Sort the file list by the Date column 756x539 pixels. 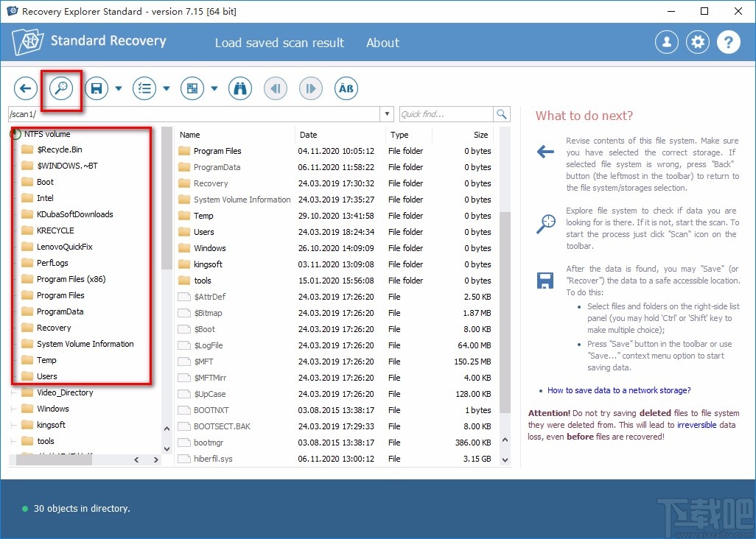(340, 135)
